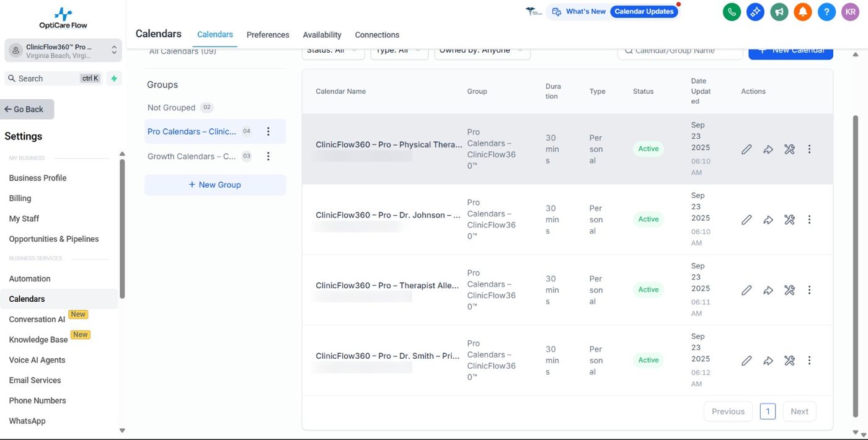Edit the Dr. Johnson calendar pencil icon
The height and width of the screenshot is (440, 868).
pos(746,219)
